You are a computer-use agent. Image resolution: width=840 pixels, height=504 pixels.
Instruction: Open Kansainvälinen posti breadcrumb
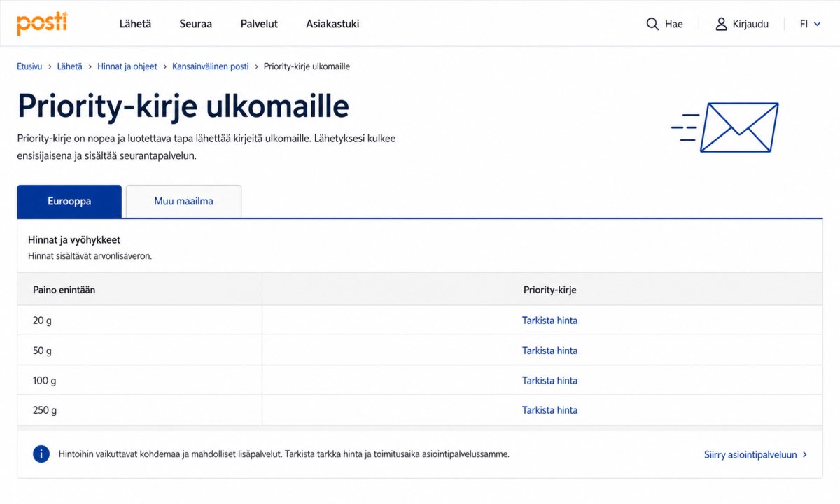click(211, 66)
